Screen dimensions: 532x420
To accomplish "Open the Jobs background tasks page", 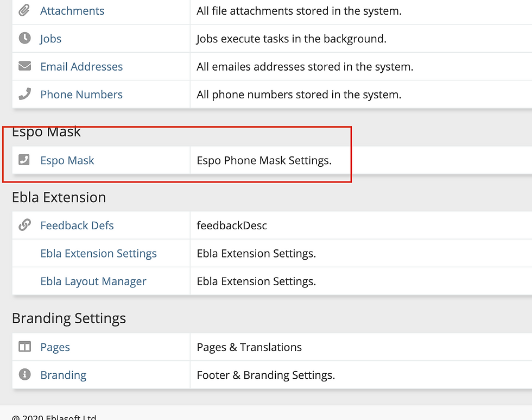I will click(50, 38).
